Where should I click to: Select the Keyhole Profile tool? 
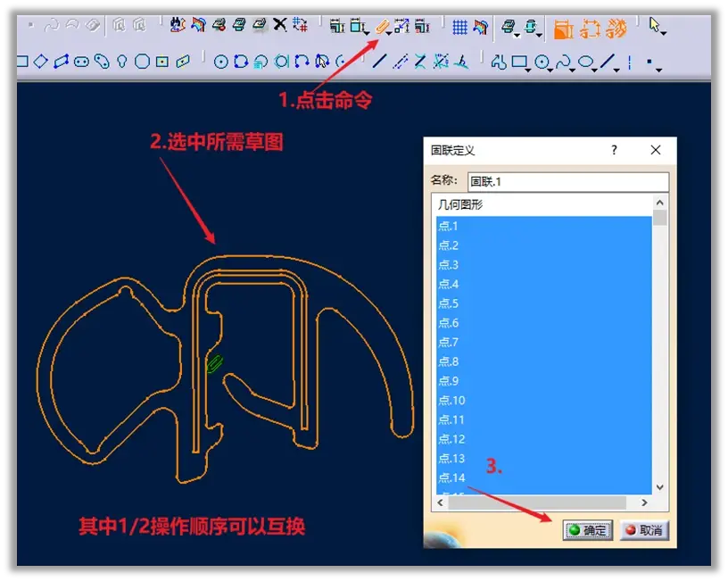[x=122, y=62]
